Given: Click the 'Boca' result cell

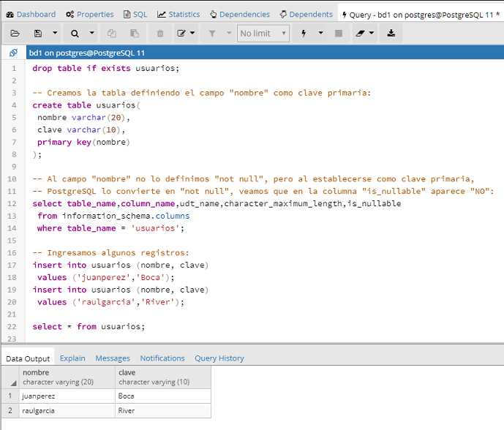Looking at the screenshot, I should coord(163,396).
